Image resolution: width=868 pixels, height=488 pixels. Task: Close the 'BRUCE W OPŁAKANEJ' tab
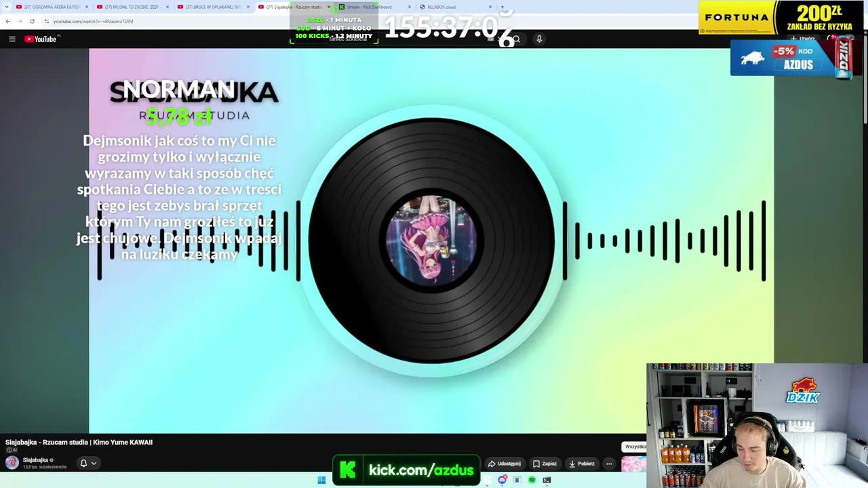(x=248, y=7)
